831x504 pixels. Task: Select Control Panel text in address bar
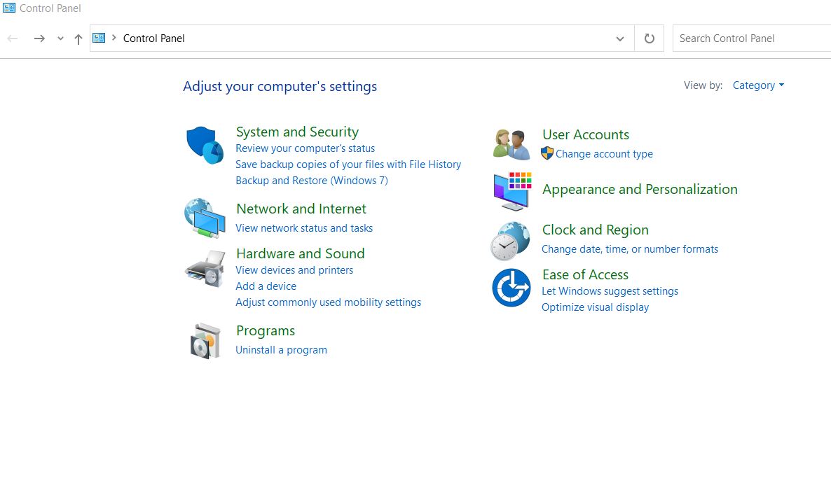coord(153,38)
